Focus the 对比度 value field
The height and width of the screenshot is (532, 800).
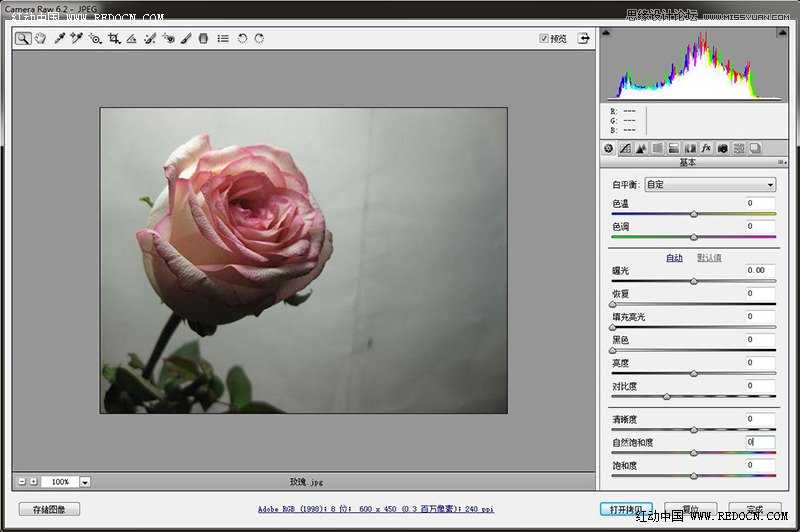click(x=760, y=386)
